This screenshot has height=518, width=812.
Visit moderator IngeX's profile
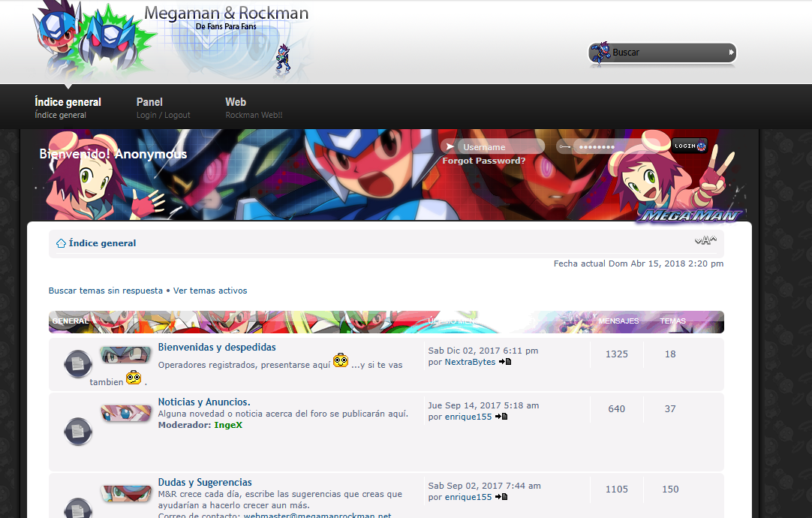(228, 425)
